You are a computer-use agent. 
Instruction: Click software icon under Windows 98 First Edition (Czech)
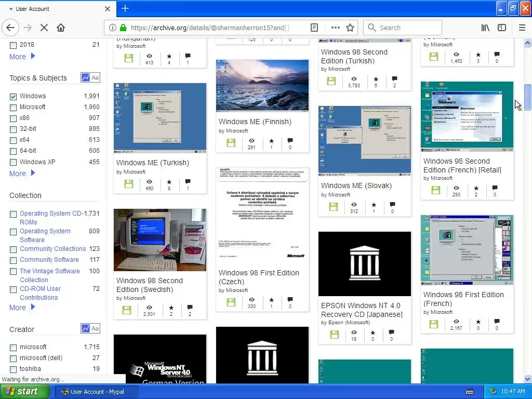(x=231, y=302)
